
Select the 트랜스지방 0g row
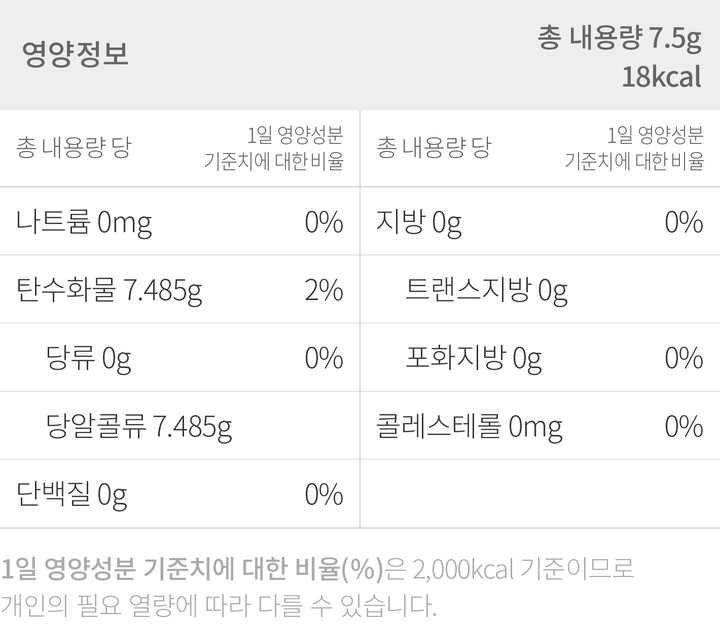[x=486, y=290]
